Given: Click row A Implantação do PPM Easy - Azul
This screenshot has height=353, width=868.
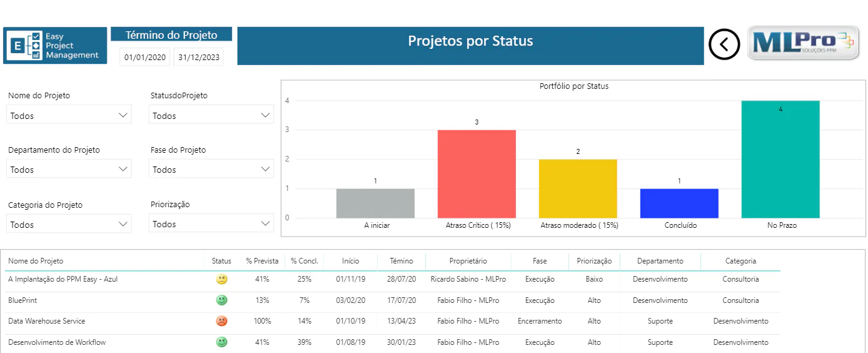Looking at the screenshot, I should pyautogui.click(x=393, y=279).
